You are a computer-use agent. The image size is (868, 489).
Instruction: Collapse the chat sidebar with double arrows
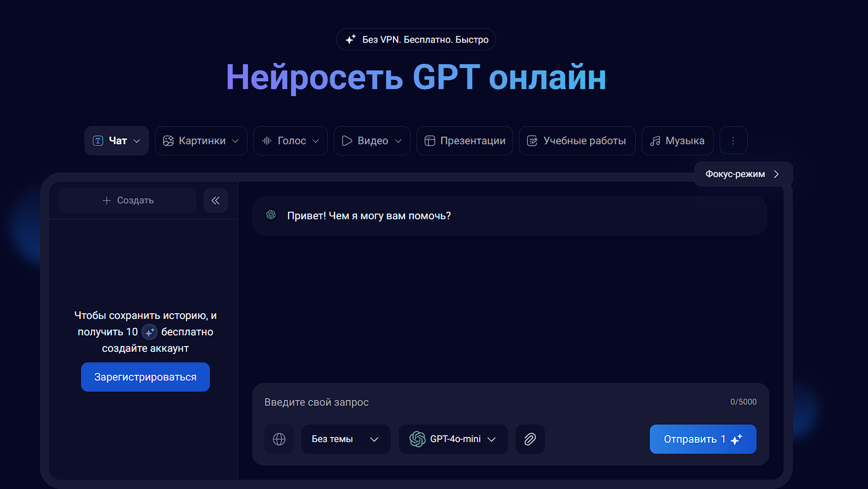click(x=216, y=200)
